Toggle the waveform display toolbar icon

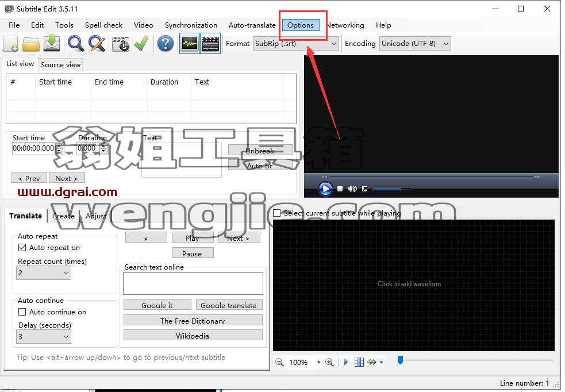[190, 44]
